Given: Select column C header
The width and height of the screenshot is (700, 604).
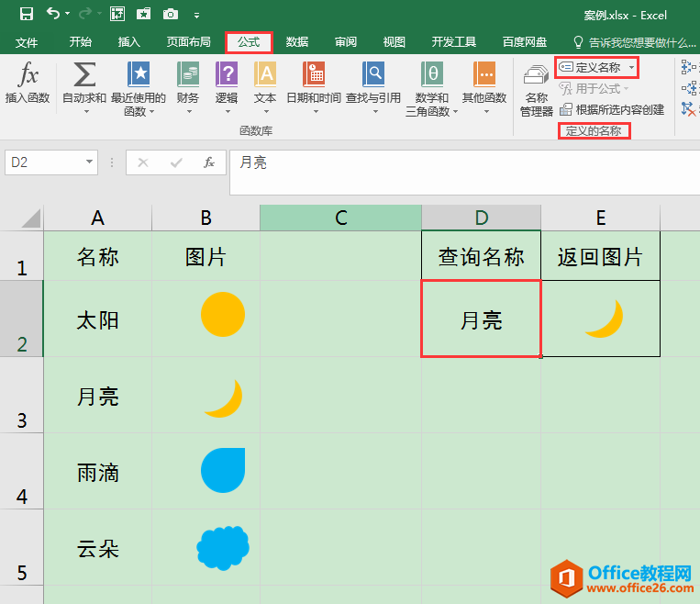Looking at the screenshot, I should (x=340, y=218).
